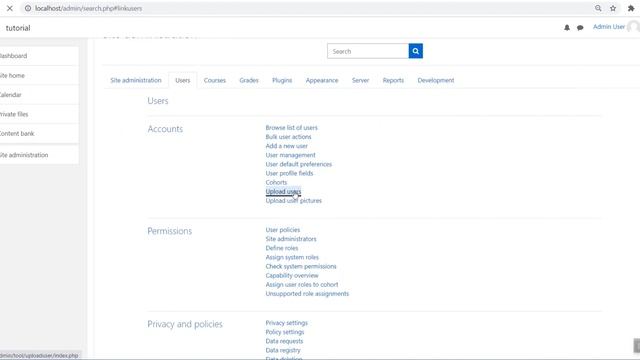Go to Dashboard in the side navigation
640x360 pixels.
[39, 56]
